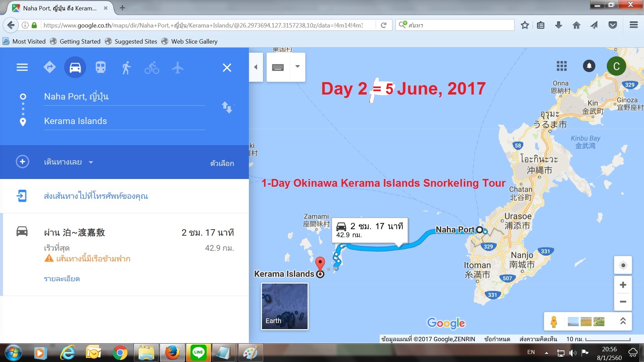The height and width of the screenshot is (362, 644).
Task: Click the route time info box on map
Action: pyautogui.click(x=370, y=230)
